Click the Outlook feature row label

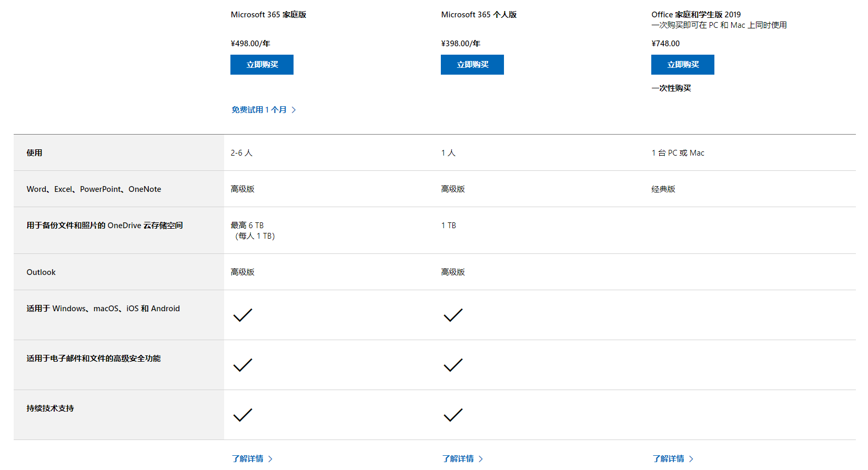point(41,272)
